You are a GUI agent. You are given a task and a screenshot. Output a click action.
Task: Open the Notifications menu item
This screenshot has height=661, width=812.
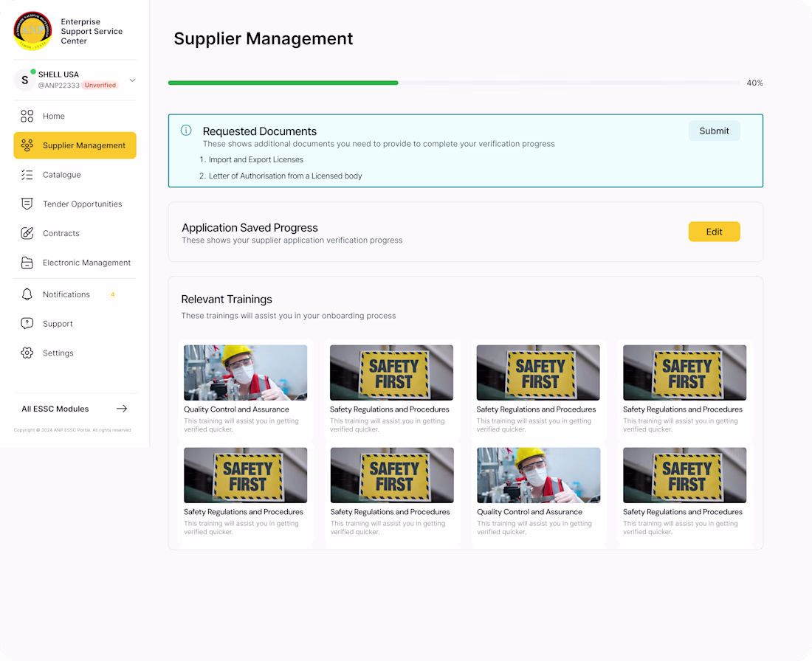(75, 294)
